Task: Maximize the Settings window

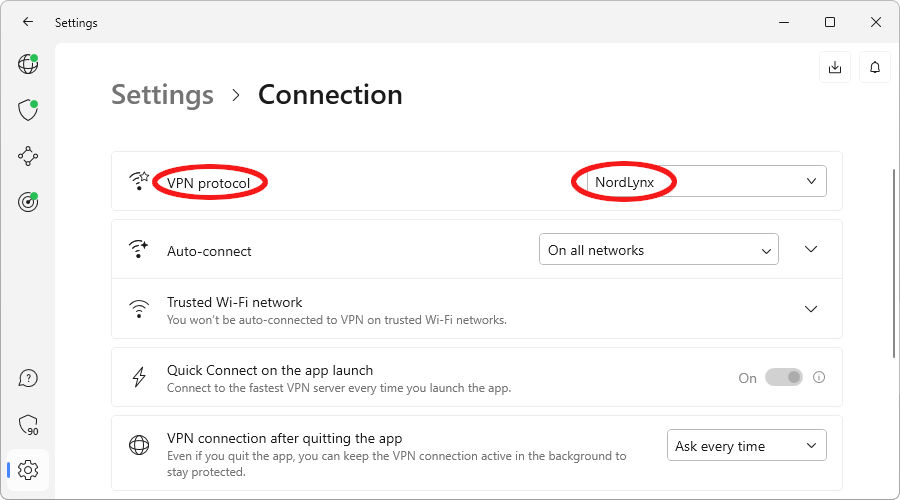Action: tap(830, 22)
